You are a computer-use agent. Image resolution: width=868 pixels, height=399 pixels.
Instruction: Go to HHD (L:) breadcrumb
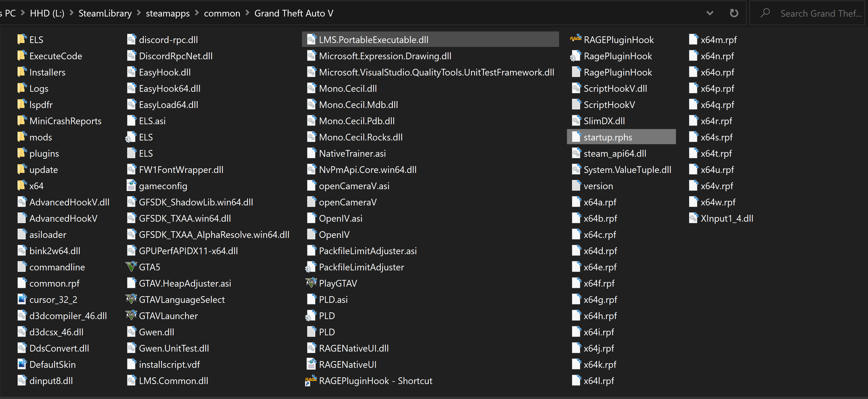coord(47,13)
